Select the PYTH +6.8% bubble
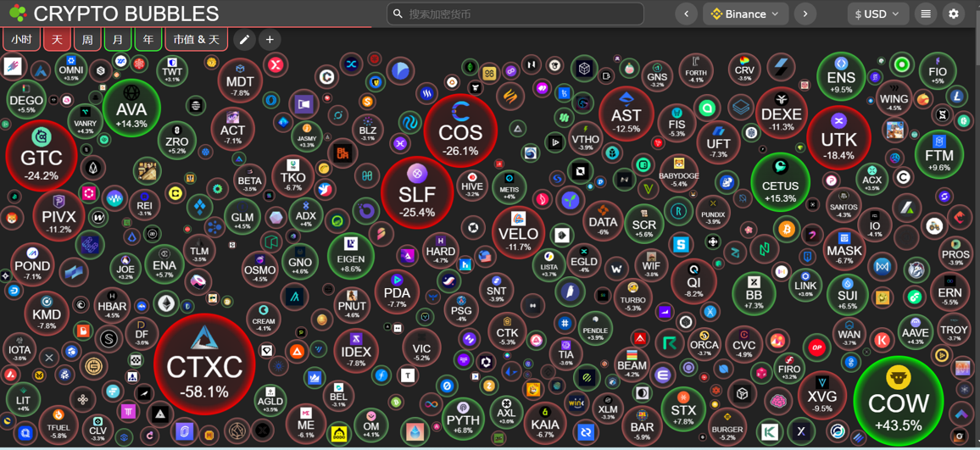Image resolution: width=980 pixels, height=450 pixels. tap(463, 418)
